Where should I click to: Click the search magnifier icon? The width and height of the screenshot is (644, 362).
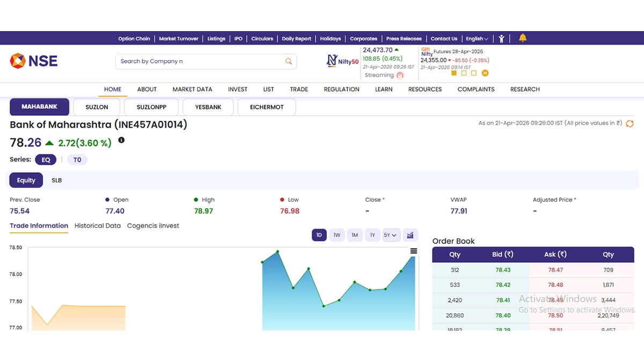[x=289, y=61]
